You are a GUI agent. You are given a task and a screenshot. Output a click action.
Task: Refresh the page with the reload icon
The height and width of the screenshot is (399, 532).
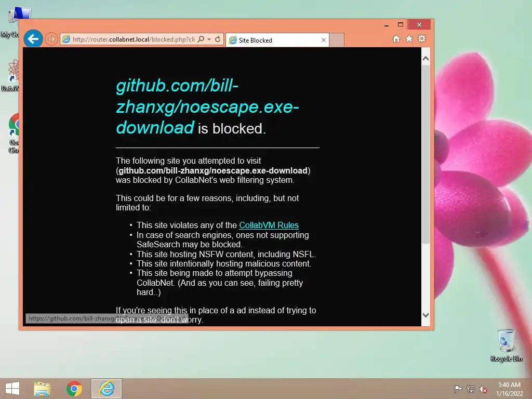click(x=218, y=39)
